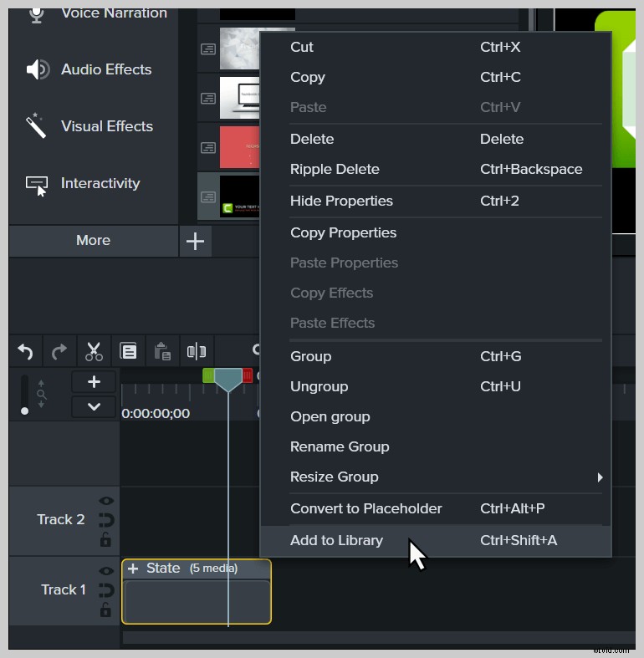Select Ripple Delete menu item

(436, 169)
